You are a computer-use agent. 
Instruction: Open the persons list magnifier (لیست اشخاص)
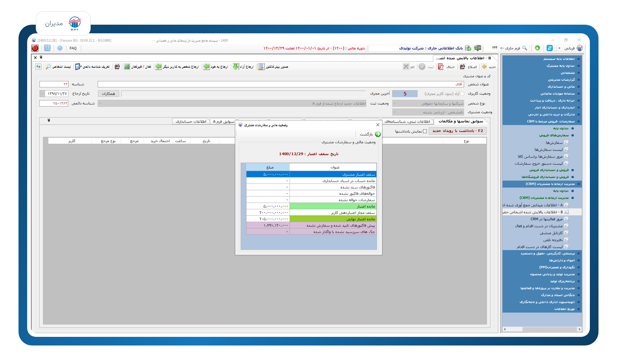[58, 67]
